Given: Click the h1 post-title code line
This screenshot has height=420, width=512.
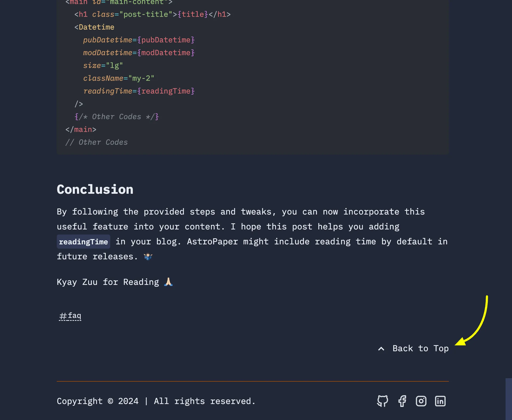Looking at the screenshot, I should tap(152, 14).
